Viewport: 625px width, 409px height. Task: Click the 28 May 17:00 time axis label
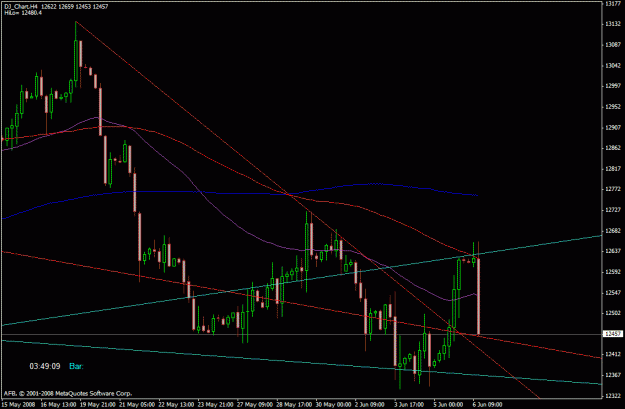pyautogui.click(x=294, y=404)
